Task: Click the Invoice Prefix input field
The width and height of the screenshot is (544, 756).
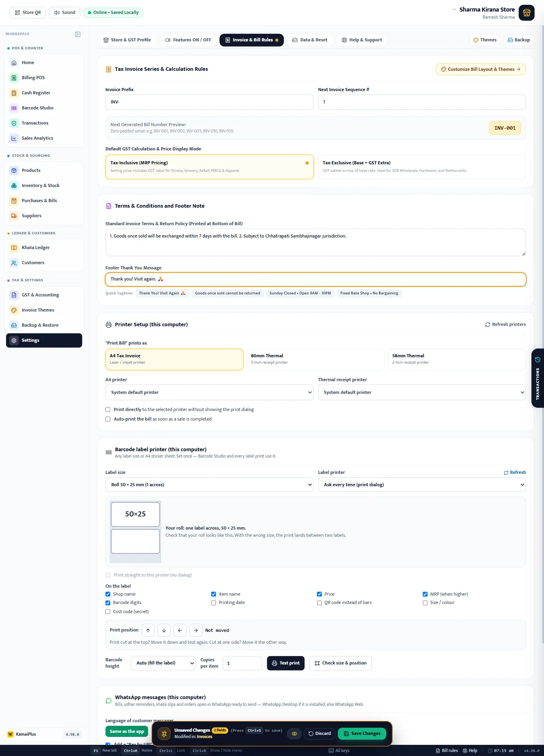Action: [x=209, y=102]
